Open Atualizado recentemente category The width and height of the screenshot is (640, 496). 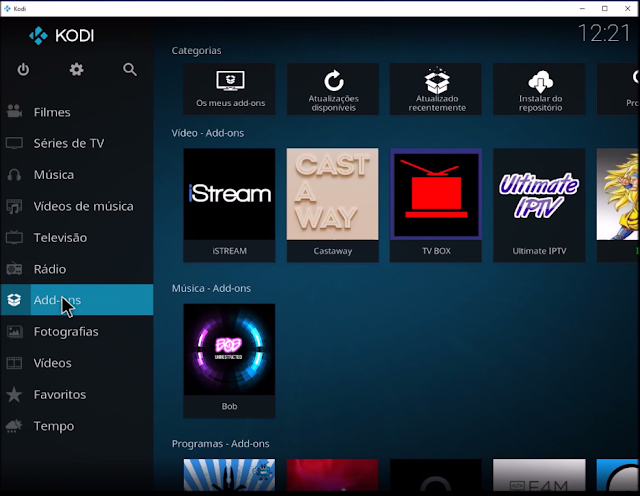(436, 89)
